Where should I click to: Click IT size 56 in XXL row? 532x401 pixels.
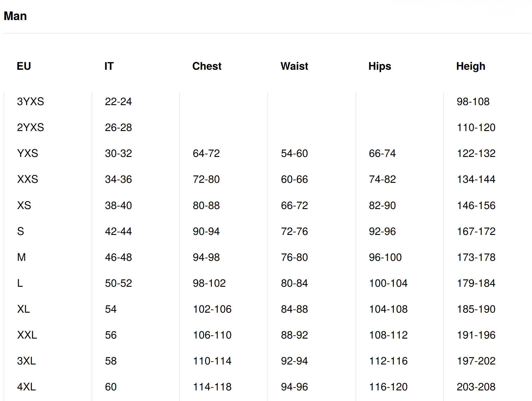tap(111, 335)
